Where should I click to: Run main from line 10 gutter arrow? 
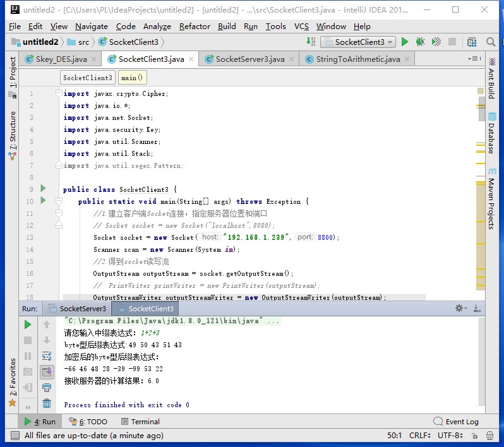point(43,201)
